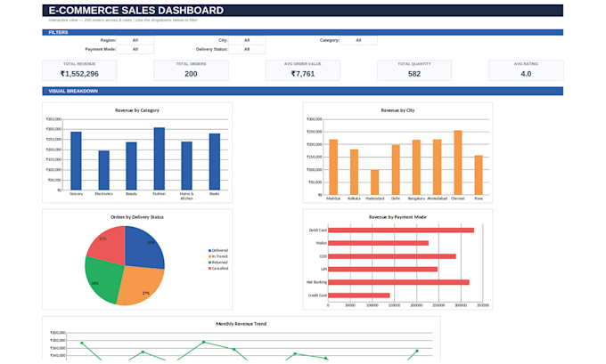Click the Cancelled legend color swatch
This screenshot has height=364, width=606.
point(209,268)
